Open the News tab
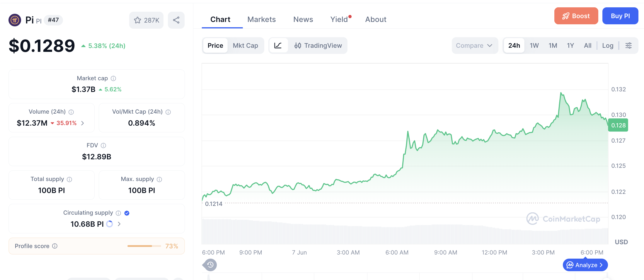644x280 pixels. point(303,19)
